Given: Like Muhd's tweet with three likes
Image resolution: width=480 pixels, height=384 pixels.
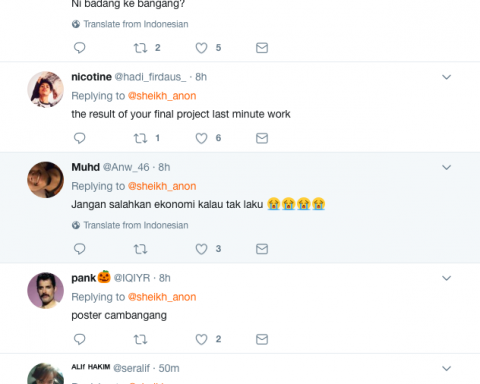Looking at the screenshot, I should coord(201,249).
